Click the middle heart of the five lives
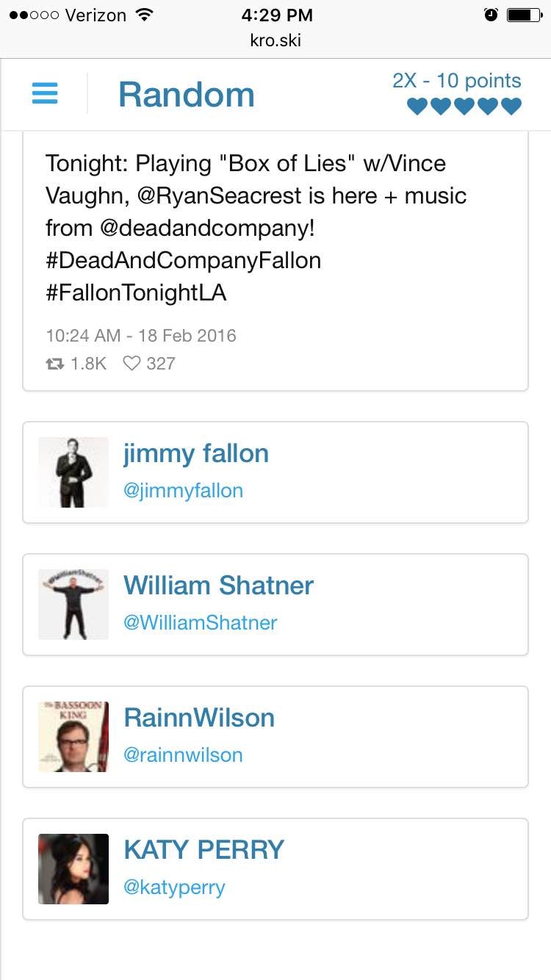 tap(464, 105)
